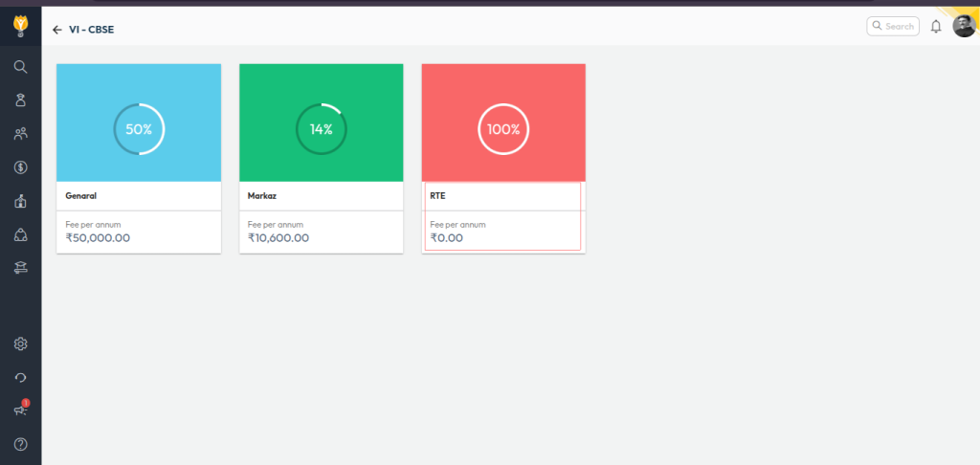Open the people group icon in sidebar
The image size is (980, 465).
pyautogui.click(x=20, y=134)
